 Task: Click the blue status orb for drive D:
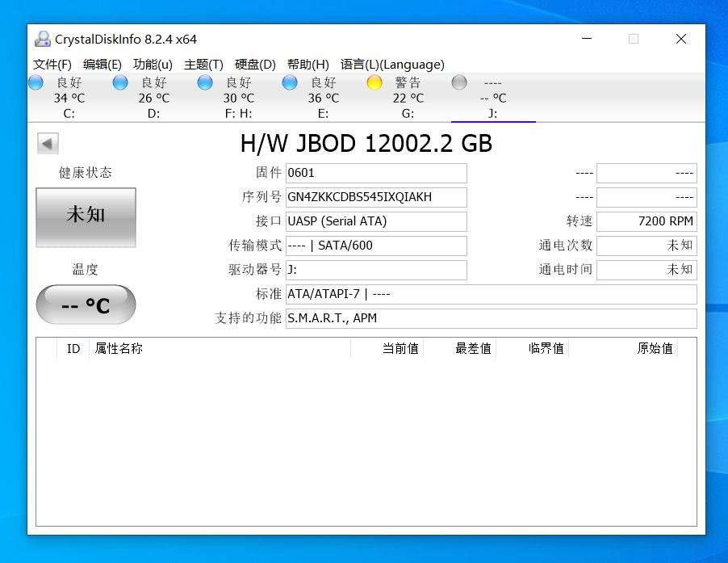(x=120, y=82)
